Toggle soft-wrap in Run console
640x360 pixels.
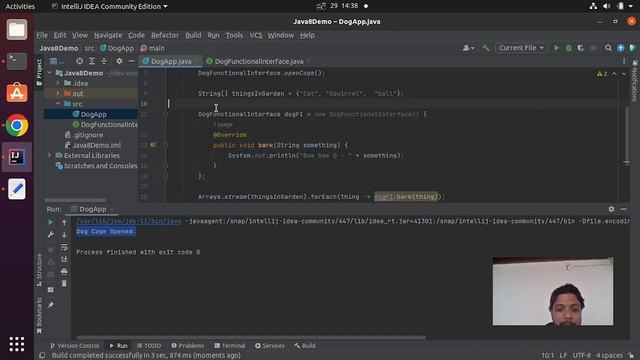[64, 247]
